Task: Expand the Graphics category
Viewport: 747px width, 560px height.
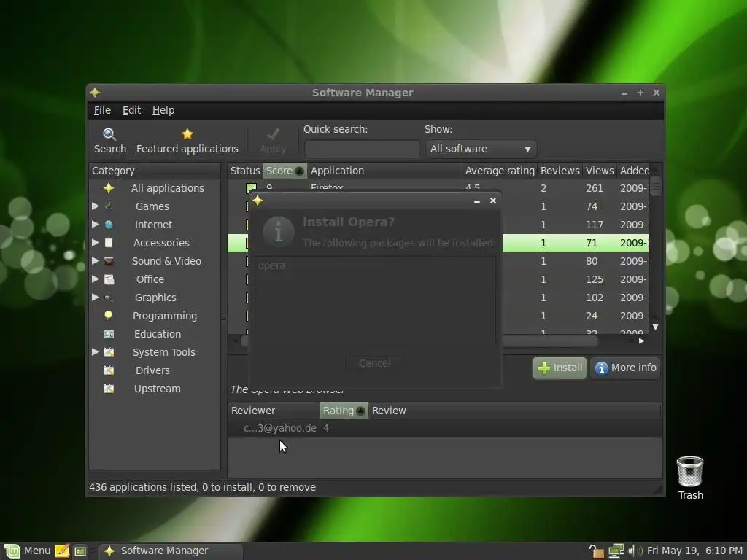Action: click(x=96, y=297)
